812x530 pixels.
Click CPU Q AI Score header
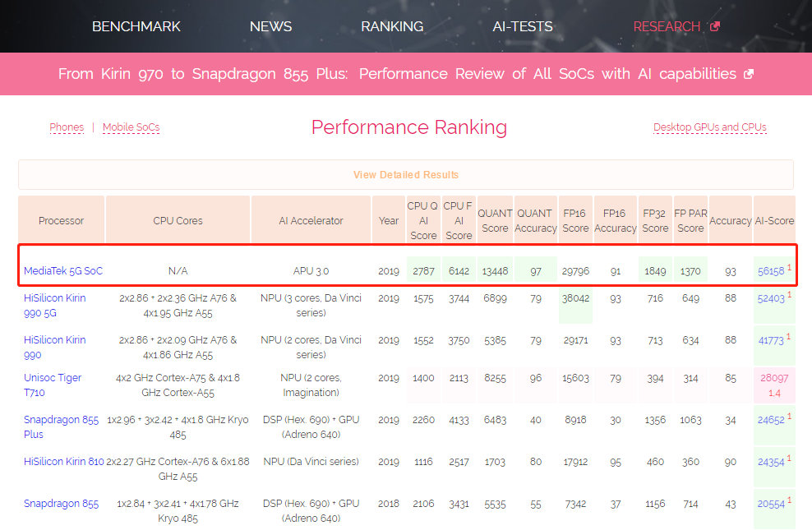423,220
